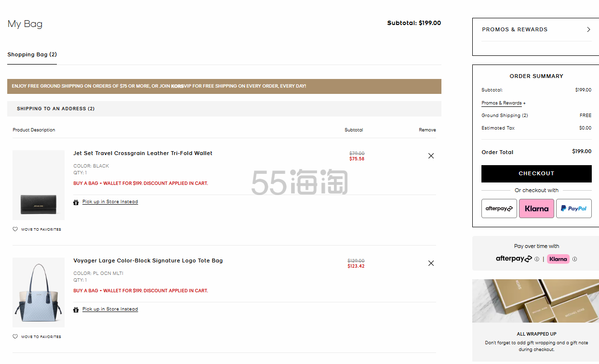599x364 pixels.
Task: Choose Pick up in Store for wallet
Action: 110,202
